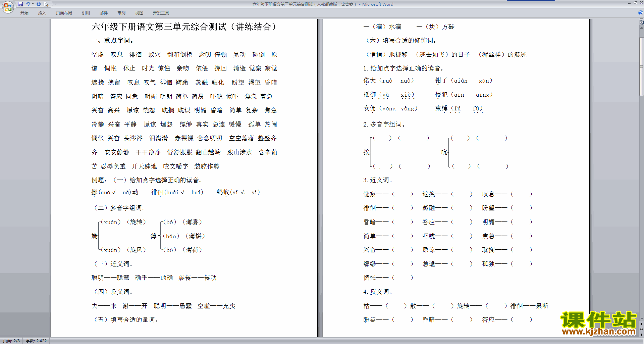Click the heading 一、重点字词。
644x344 pixels.
[113, 41]
